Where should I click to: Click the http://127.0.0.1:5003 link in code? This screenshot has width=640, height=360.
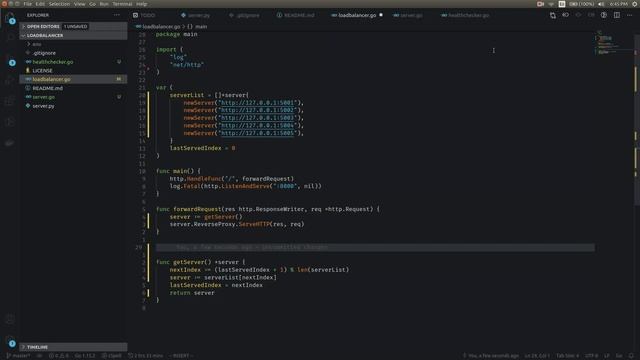(257, 118)
